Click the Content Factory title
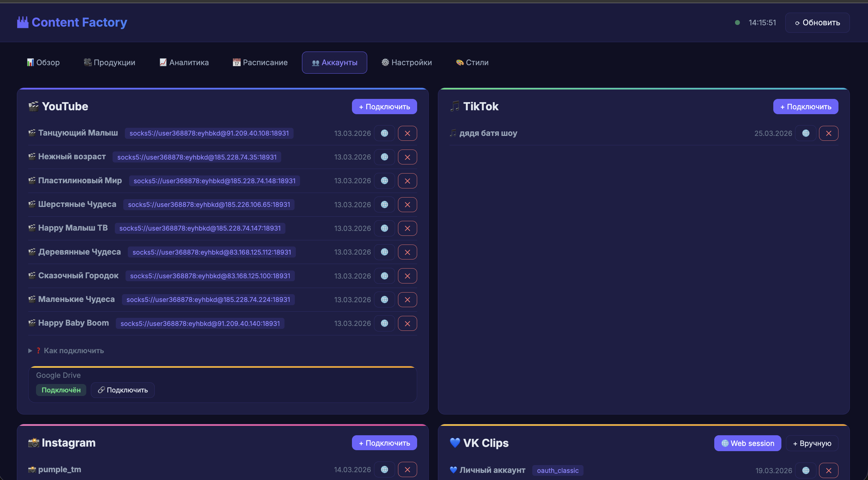868x480 pixels. [x=79, y=22]
